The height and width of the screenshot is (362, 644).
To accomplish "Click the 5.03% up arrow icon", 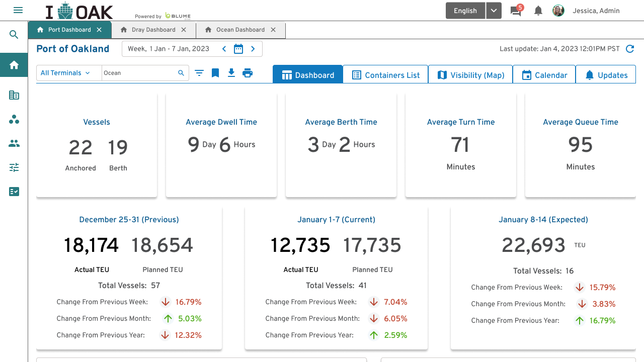I will pyautogui.click(x=168, y=318).
